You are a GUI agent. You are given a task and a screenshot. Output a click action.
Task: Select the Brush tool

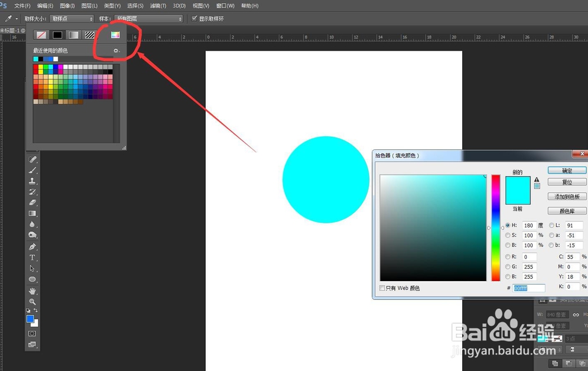[32, 171]
